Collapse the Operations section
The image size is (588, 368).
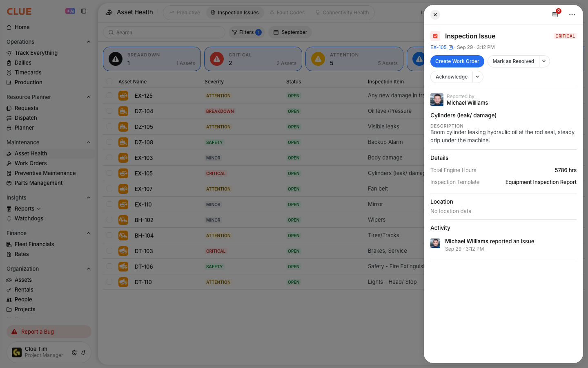(x=89, y=42)
